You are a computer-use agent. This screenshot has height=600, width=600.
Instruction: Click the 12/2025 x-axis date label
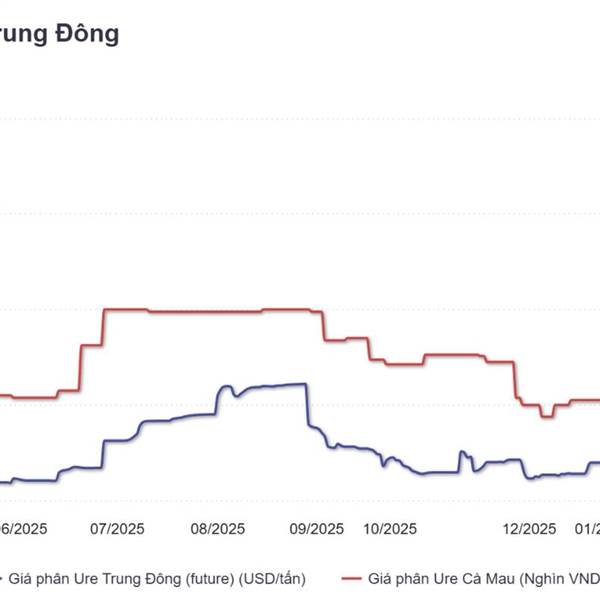pyautogui.click(x=529, y=529)
